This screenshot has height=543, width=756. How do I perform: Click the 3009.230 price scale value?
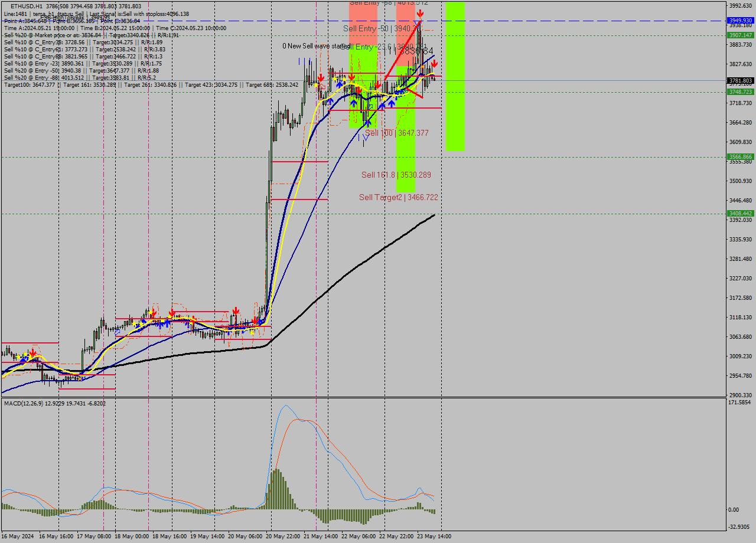[x=740, y=356]
